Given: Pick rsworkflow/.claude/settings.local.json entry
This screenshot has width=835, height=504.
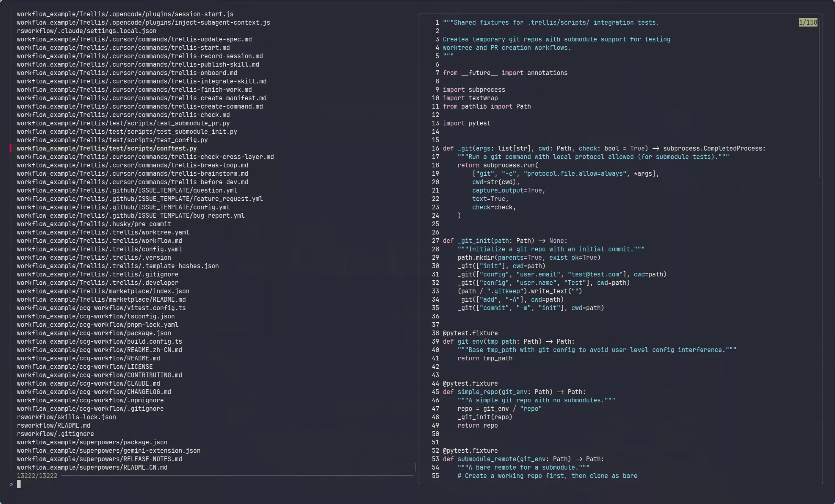Looking at the screenshot, I should 87,31.
